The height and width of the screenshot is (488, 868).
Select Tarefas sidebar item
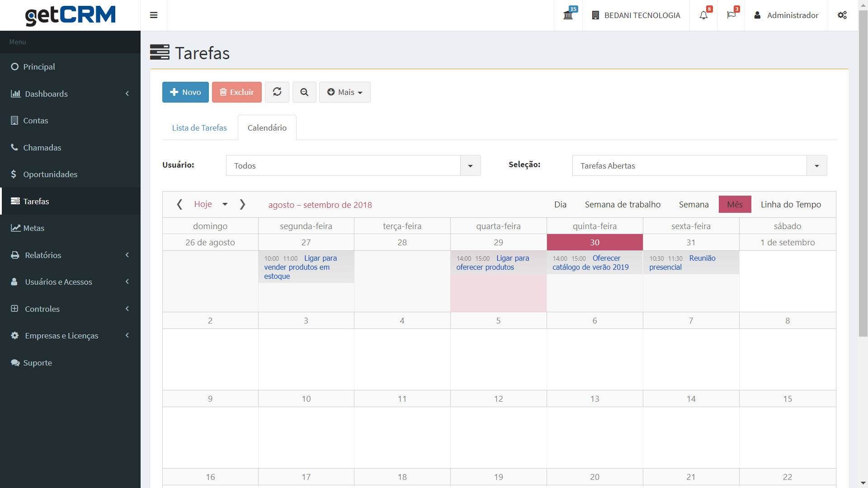tap(71, 202)
